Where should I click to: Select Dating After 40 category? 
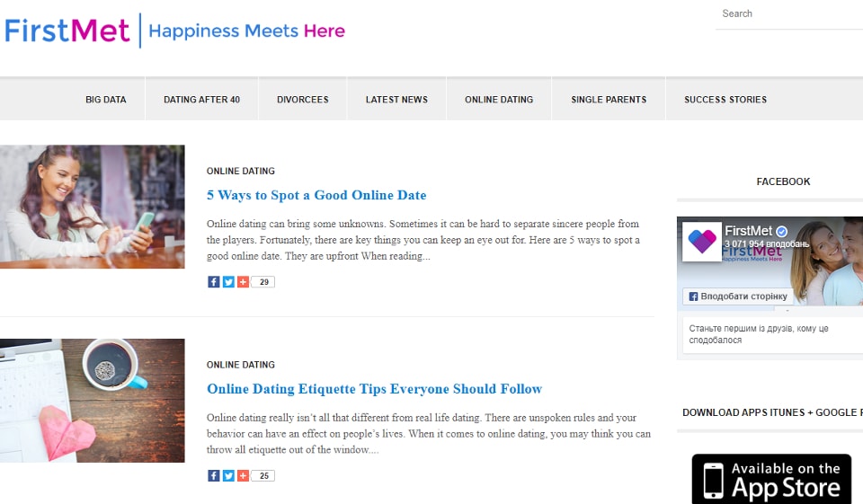pyautogui.click(x=201, y=100)
